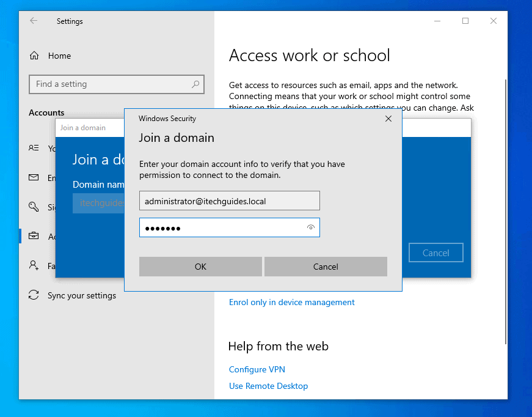This screenshot has width=532, height=417.
Task: Select the Email accounts envelope icon
Action: (34, 177)
